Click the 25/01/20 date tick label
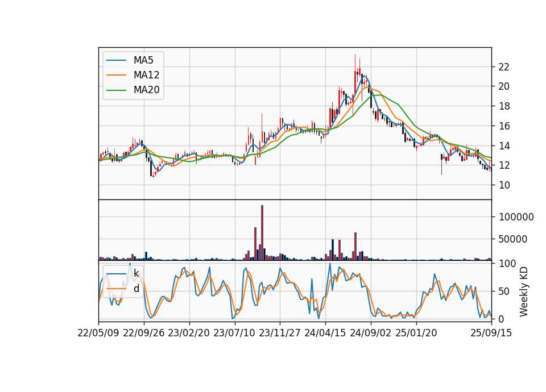This screenshot has width=546, height=392. (416, 333)
